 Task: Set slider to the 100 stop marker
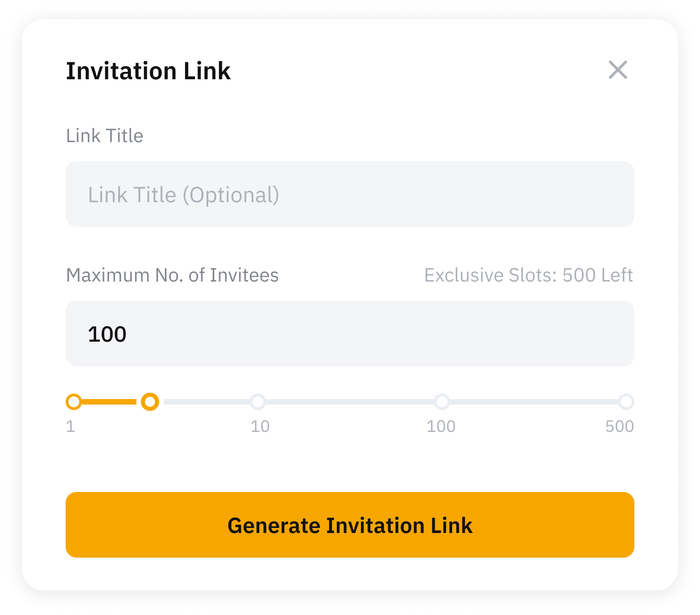click(x=442, y=402)
